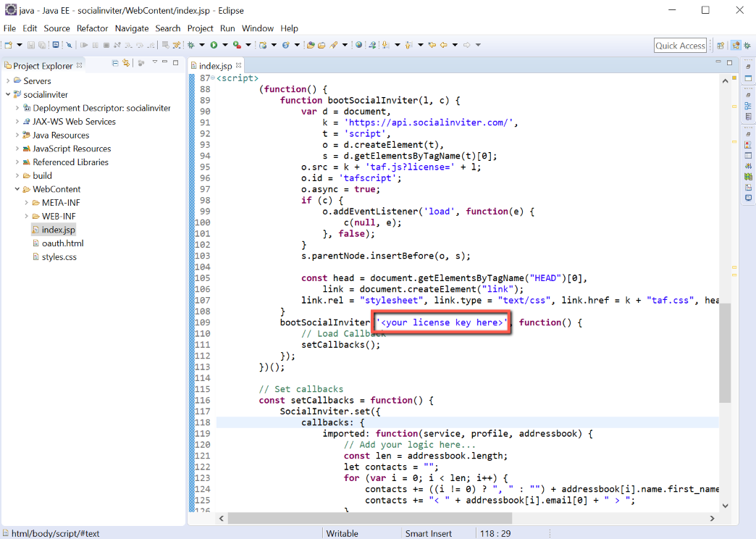
Task: Open Project Explorer View Menu triangle
Action: [x=155, y=62]
